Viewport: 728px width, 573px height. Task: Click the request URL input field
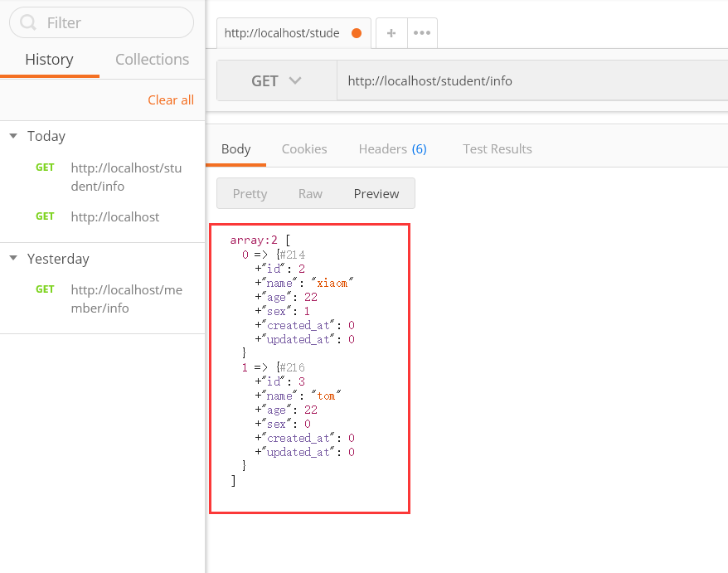(532, 80)
